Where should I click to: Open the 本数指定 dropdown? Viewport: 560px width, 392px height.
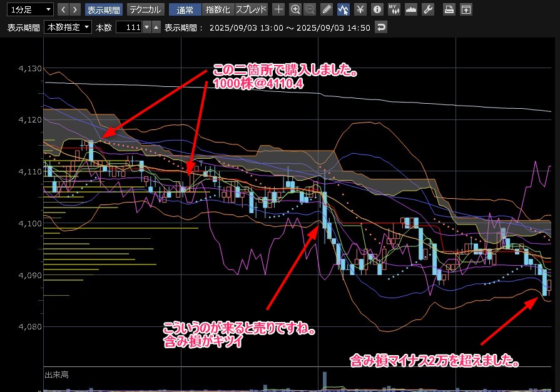click(68, 27)
